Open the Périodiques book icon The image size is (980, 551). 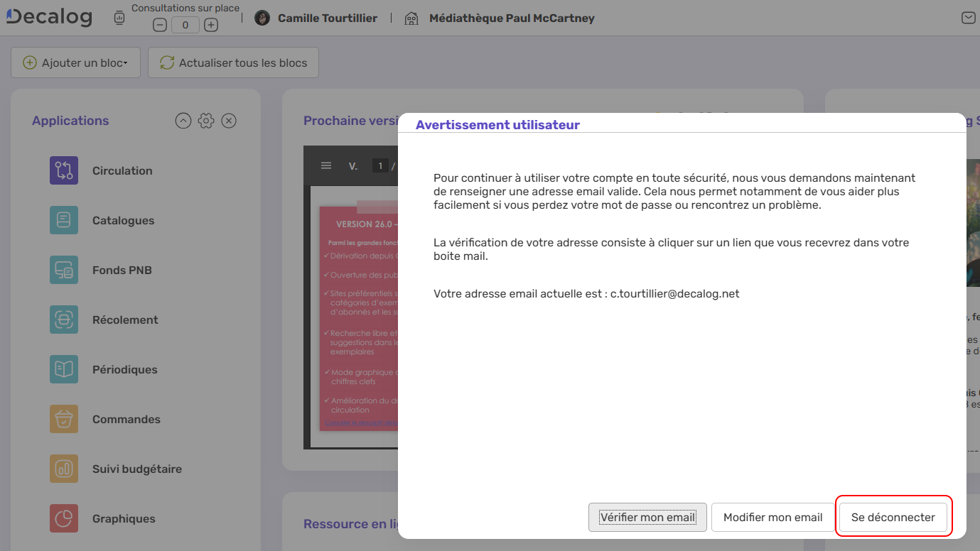click(x=64, y=369)
